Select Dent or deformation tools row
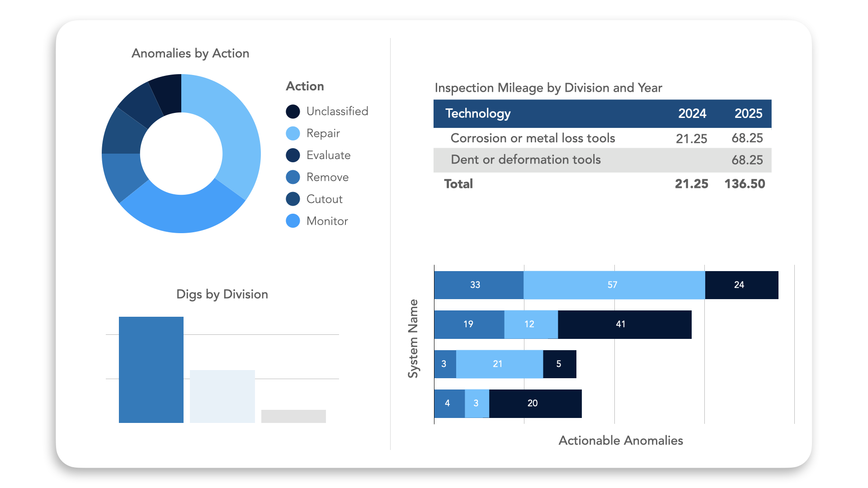 (x=525, y=160)
